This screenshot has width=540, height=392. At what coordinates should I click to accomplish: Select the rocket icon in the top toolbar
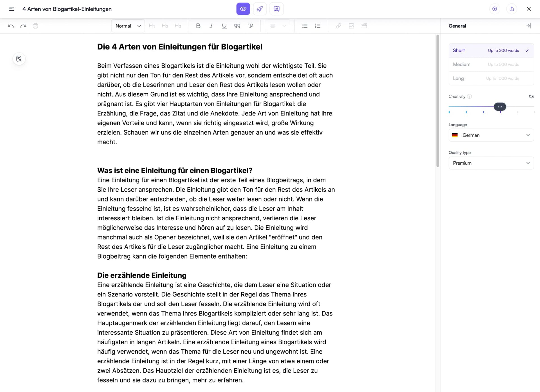pos(260,9)
